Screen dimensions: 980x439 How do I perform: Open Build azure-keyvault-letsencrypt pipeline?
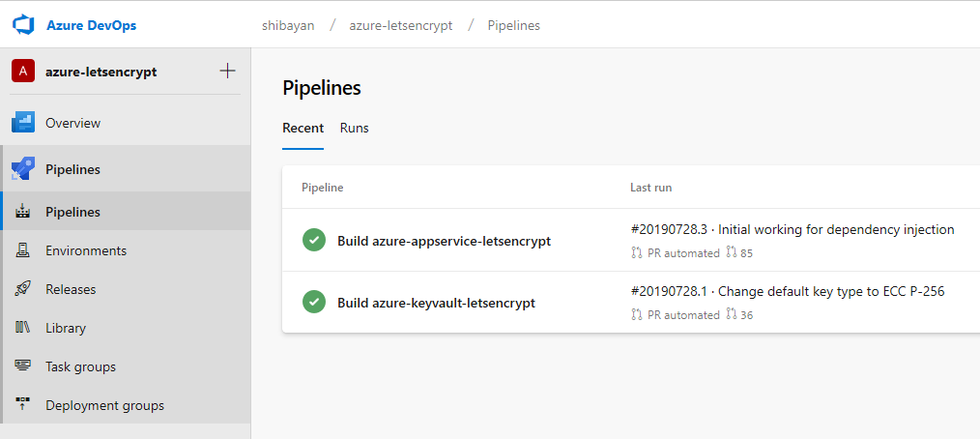(436, 304)
